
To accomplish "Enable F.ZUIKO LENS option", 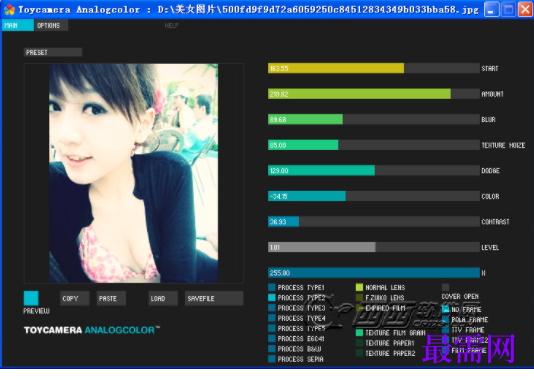I will click(380, 298).
